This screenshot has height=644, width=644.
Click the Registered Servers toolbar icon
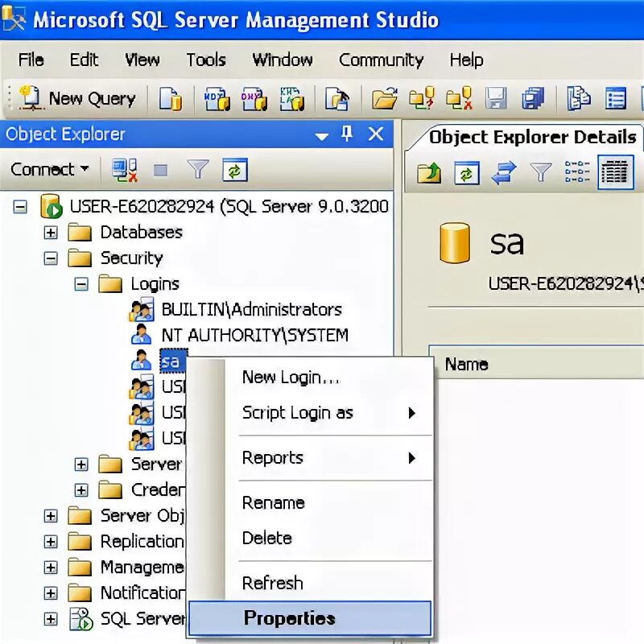tap(579, 98)
